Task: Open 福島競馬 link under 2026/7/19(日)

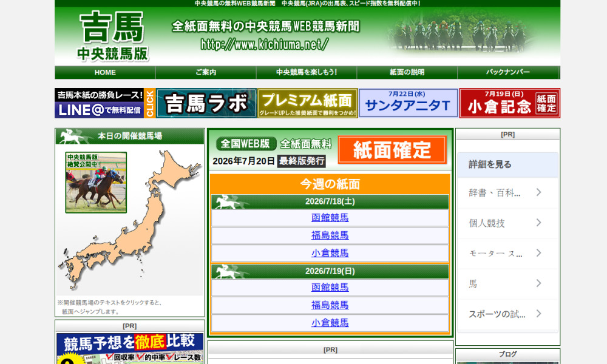Action: pyautogui.click(x=330, y=305)
